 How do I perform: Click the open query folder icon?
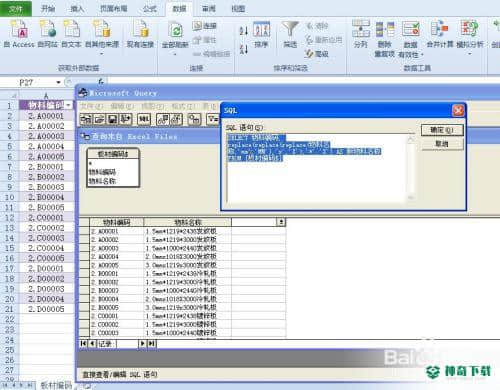pyautogui.click(x=100, y=119)
